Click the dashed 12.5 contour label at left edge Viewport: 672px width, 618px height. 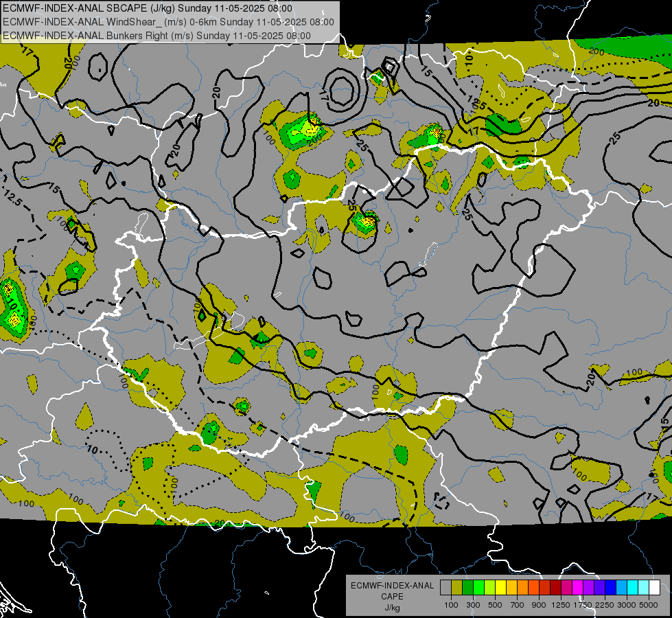point(12,198)
